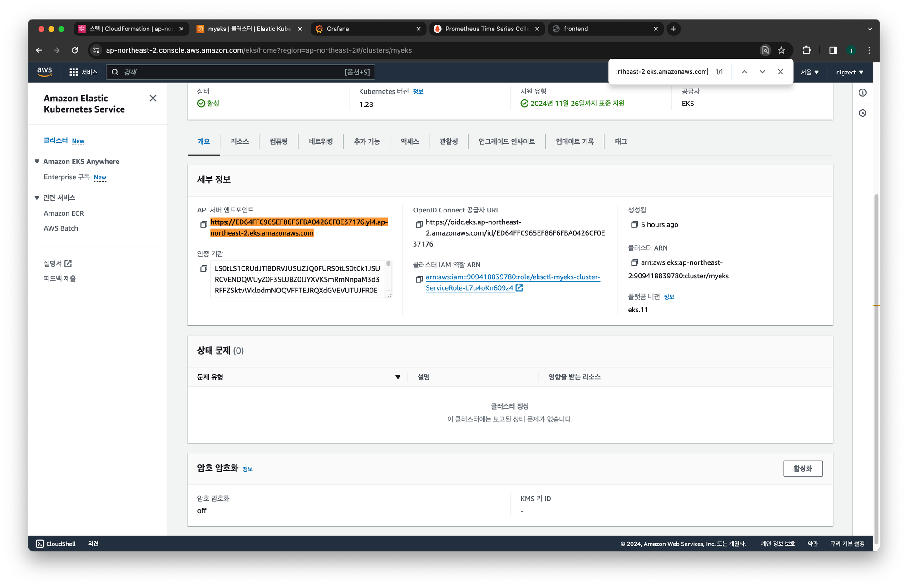This screenshot has height=588, width=908.
Task: Go to previous find-in-page match
Action: tap(745, 72)
